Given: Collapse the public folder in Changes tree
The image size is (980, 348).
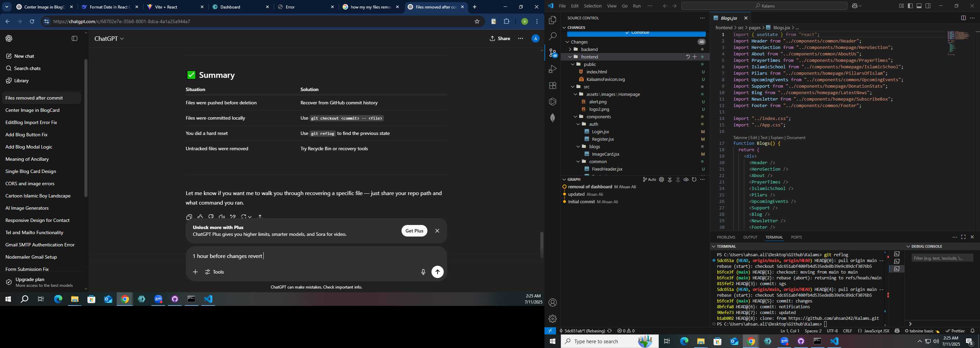Looking at the screenshot, I should coord(573,65).
